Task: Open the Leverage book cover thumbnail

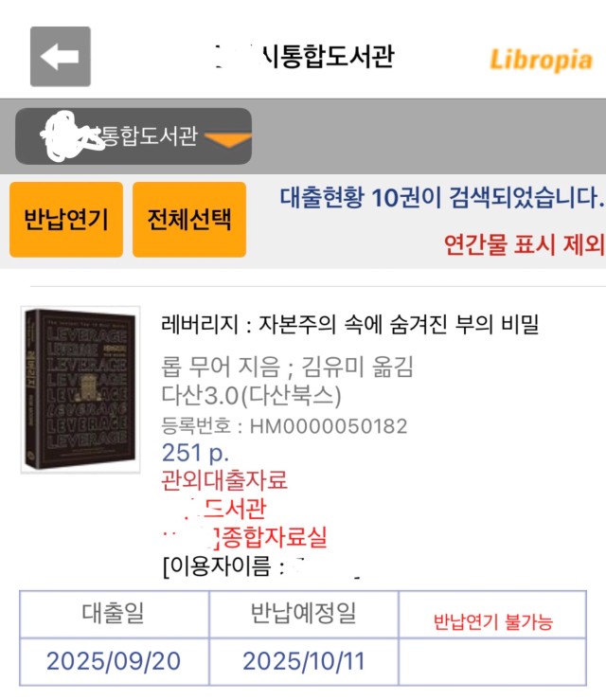Action: 80,389
